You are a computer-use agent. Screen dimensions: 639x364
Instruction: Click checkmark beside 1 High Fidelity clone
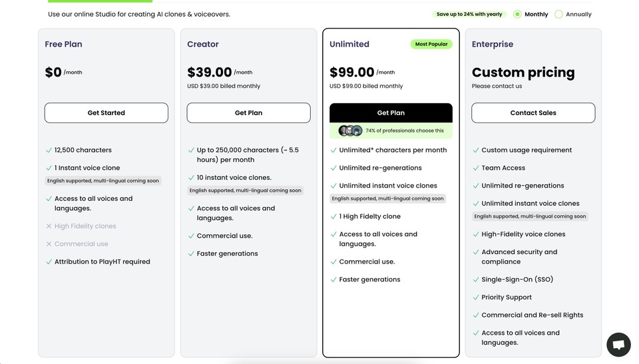tap(333, 216)
